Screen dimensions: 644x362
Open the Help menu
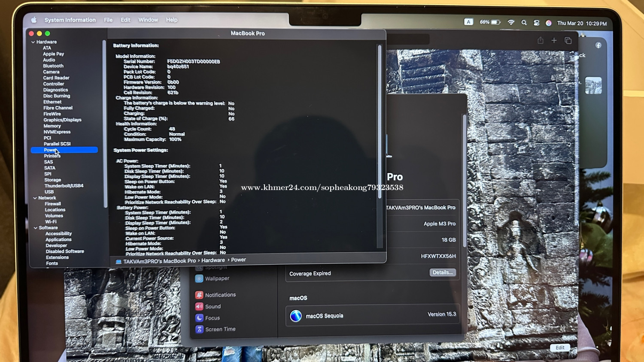click(172, 20)
